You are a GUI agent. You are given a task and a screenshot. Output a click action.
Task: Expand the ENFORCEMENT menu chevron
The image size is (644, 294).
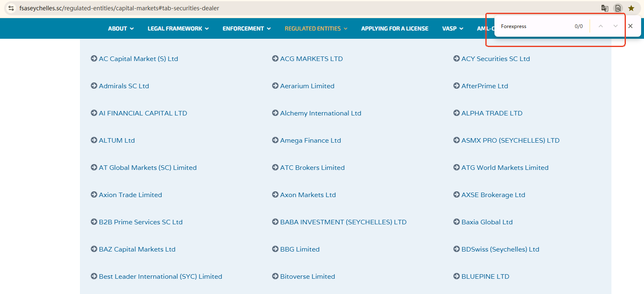coord(269,28)
